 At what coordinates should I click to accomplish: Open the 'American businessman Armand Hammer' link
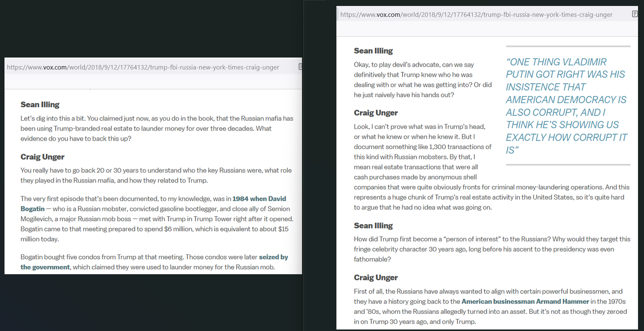point(525,301)
